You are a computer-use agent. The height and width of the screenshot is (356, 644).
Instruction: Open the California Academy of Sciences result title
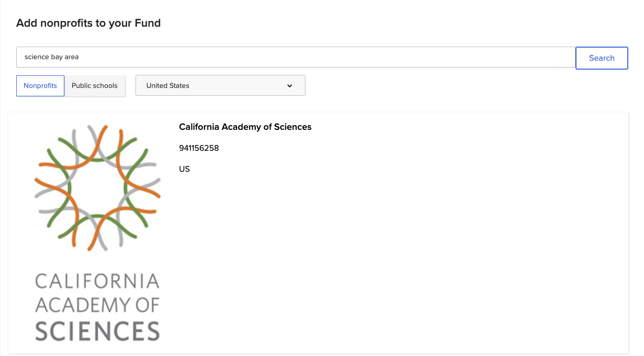pos(245,127)
